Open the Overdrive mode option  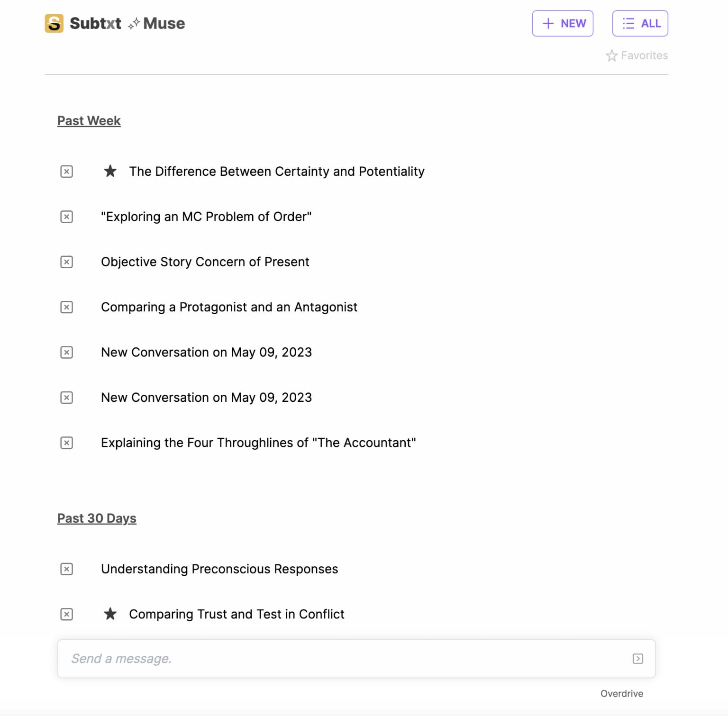622,694
